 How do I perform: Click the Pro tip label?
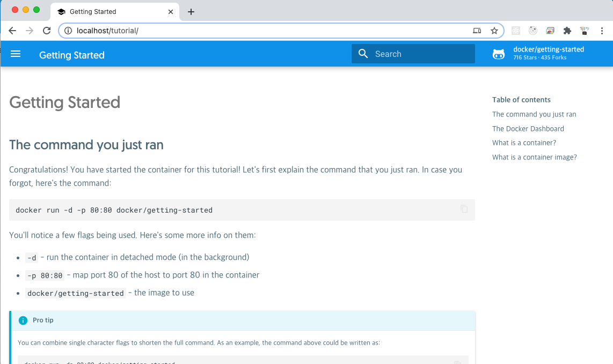click(43, 320)
